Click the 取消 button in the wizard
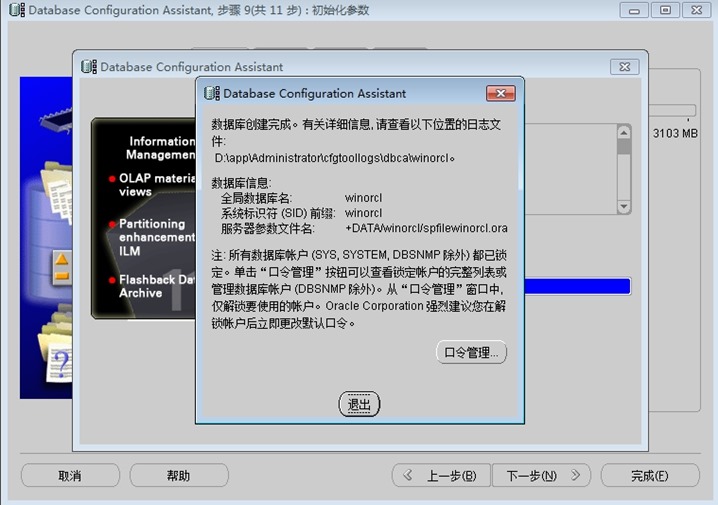Screen dimensions: 718x505 point(70,476)
